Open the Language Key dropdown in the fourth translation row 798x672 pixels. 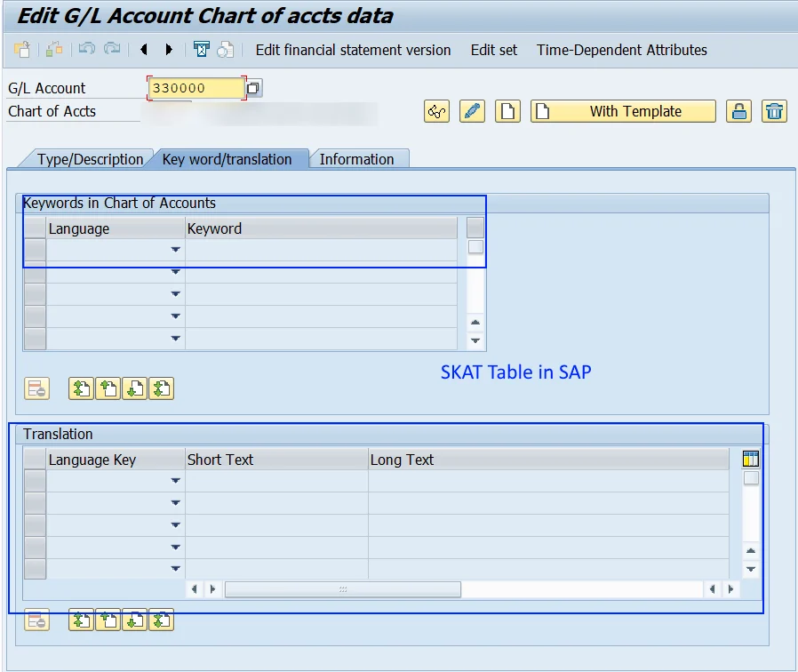click(176, 548)
